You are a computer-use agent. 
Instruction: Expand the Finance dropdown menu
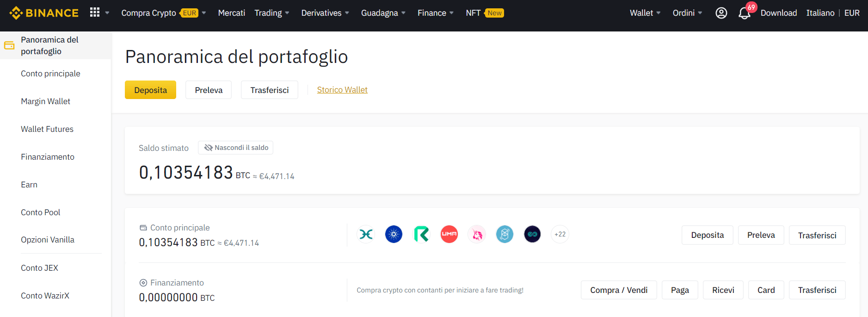pyautogui.click(x=436, y=13)
